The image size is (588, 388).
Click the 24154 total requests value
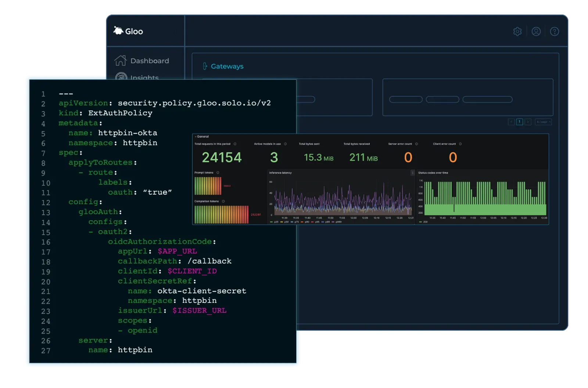tap(222, 157)
